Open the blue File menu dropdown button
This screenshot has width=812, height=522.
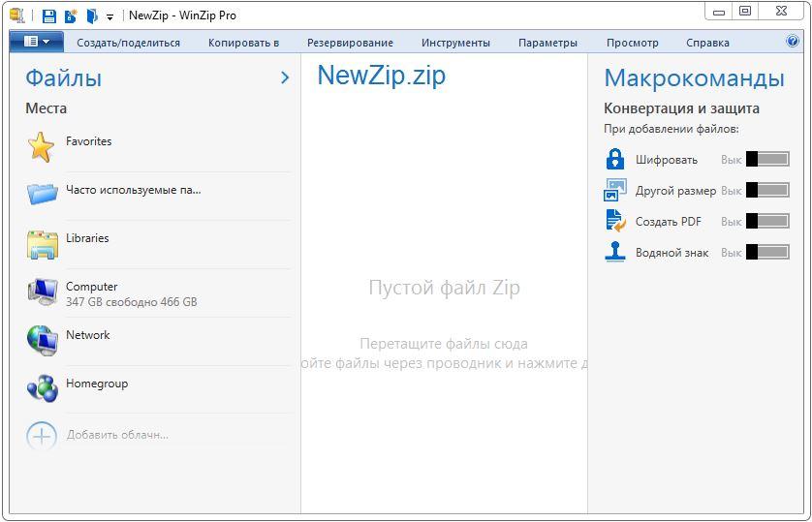pos(36,42)
